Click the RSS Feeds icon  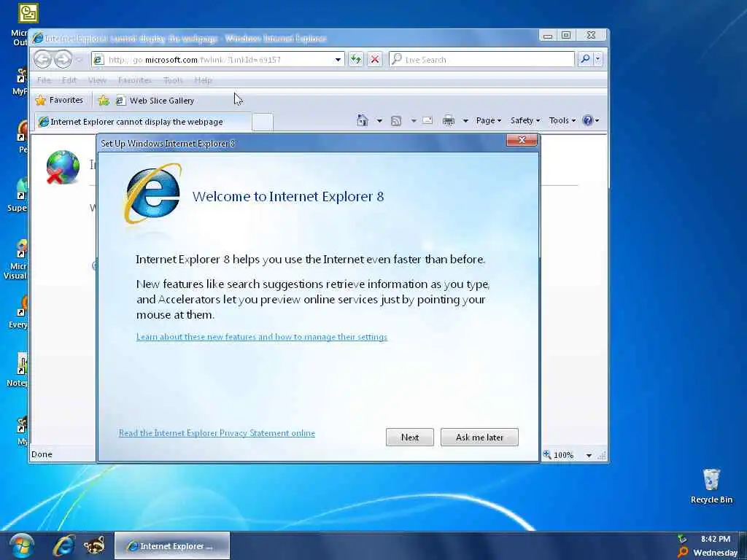point(396,121)
